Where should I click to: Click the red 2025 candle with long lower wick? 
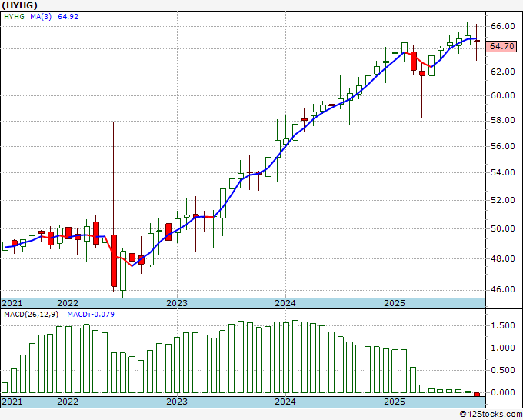[x=422, y=73]
